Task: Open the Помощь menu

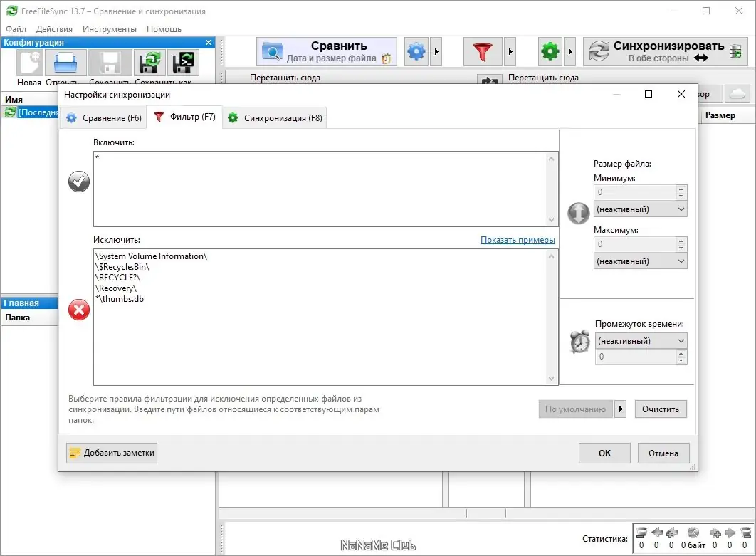Action: (x=164, y=29)
